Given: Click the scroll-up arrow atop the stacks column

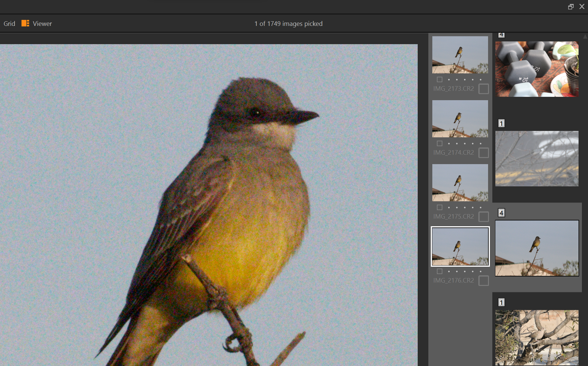Looking at the screenshot, I should (585, 37).
